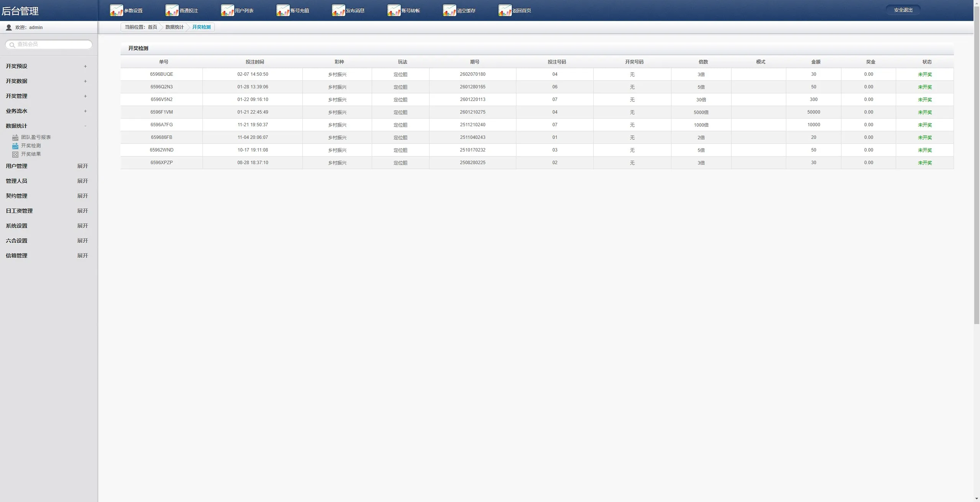Click issue number 2601210275
Image resolution: width=980 pixels, height=502 pixels.
[x=473, y=112]
